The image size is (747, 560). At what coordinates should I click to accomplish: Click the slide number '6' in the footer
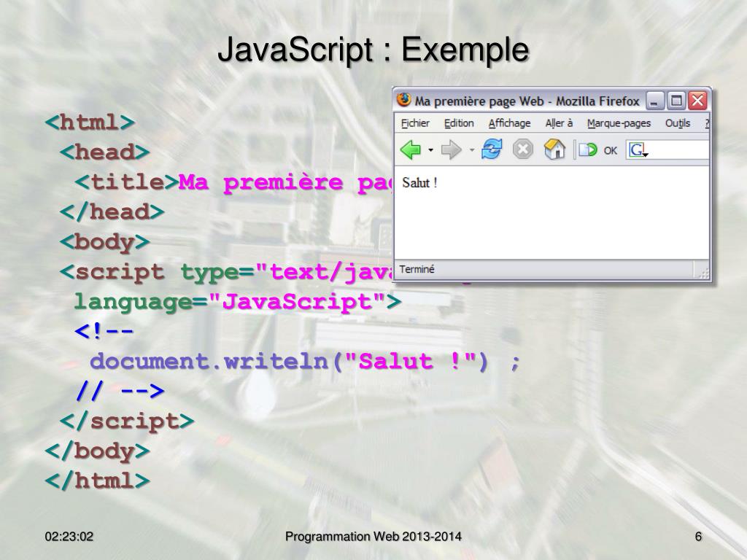pyautogui.click(x=698, y=537)
